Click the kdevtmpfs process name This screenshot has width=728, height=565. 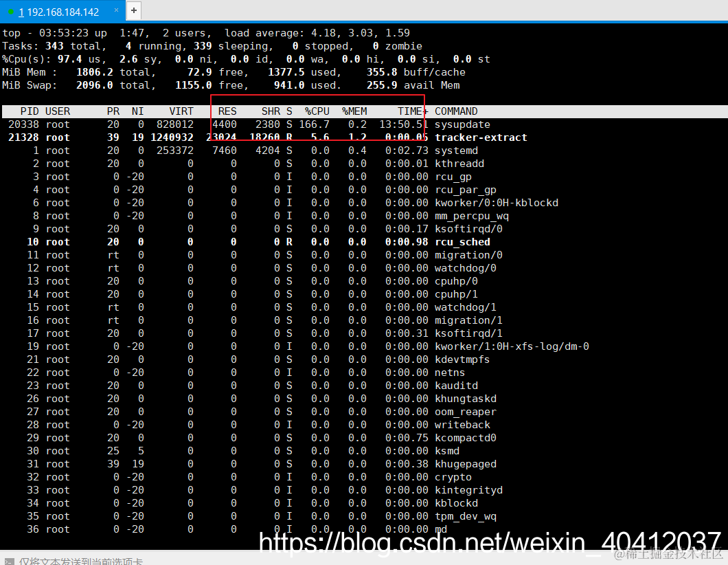click(462, 359)
